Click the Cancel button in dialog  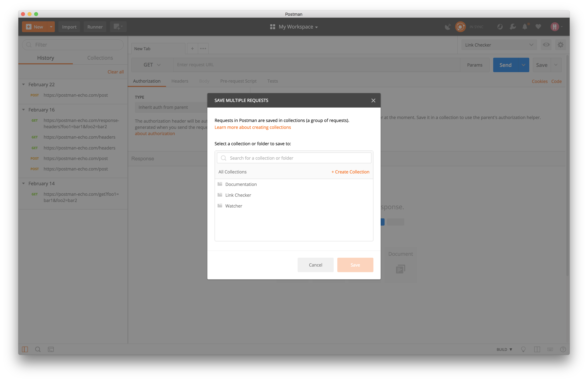pos(315,265)
